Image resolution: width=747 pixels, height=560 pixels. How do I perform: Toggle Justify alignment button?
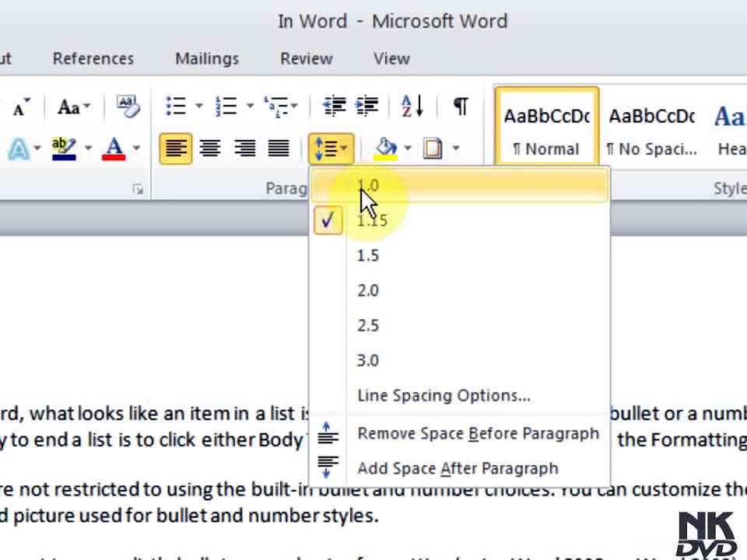click(279, 149)
